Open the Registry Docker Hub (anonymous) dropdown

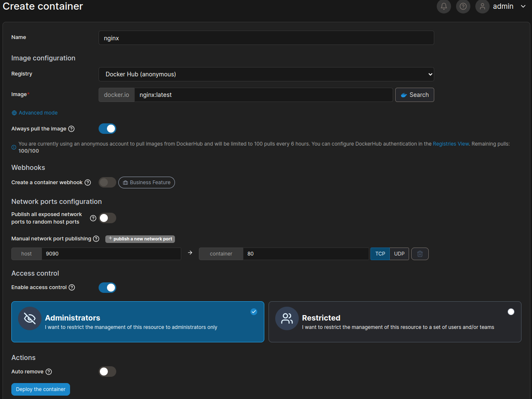(266, 74)
